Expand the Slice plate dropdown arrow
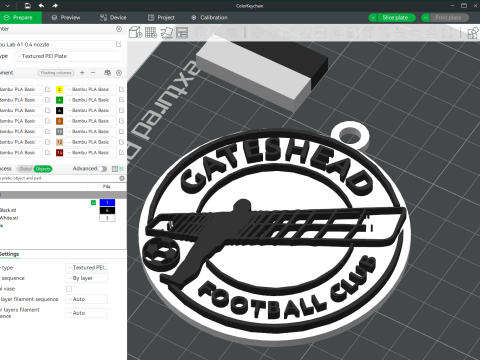 coord(373,17)
